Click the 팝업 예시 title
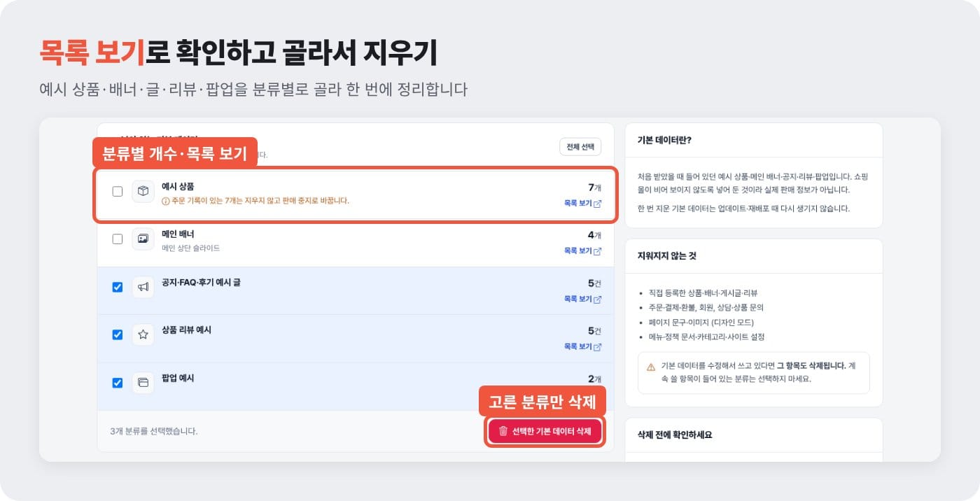The height and width of the screenshot is (501, 980). (x=178, y=378)
